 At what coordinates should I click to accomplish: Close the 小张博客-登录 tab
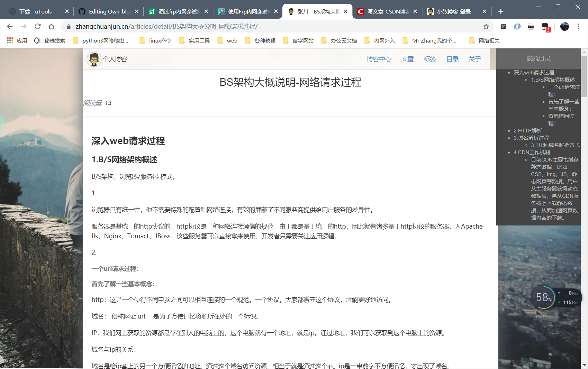485,11
